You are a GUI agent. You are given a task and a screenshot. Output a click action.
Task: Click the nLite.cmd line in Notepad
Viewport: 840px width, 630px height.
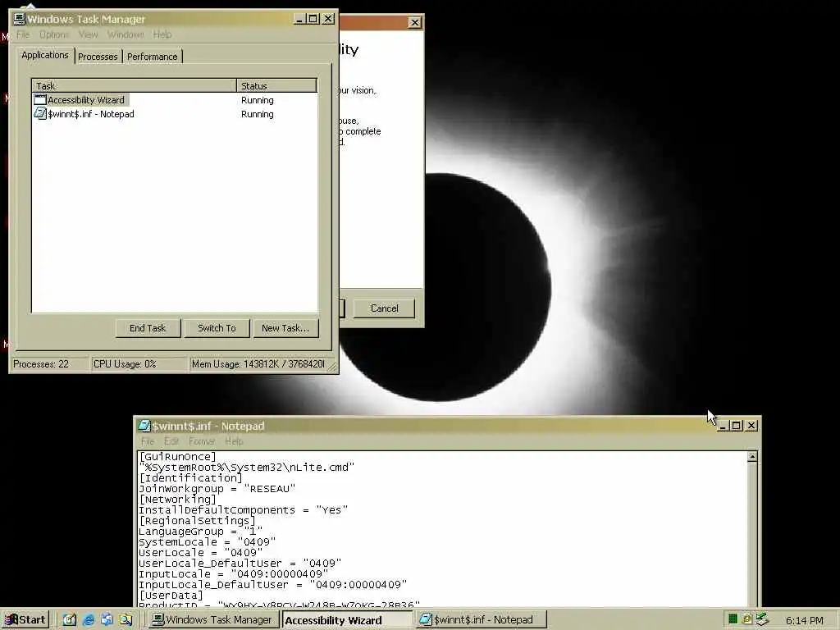click(246, 468)
